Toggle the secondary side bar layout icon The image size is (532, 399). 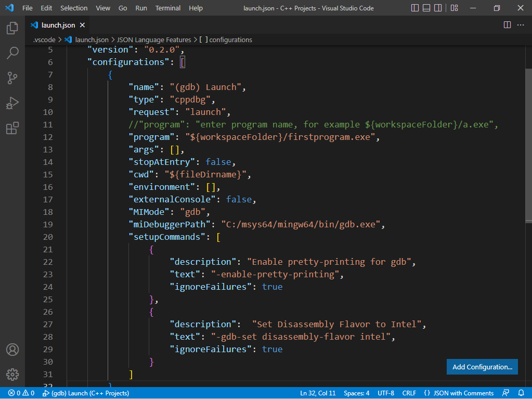click(438, 8)
